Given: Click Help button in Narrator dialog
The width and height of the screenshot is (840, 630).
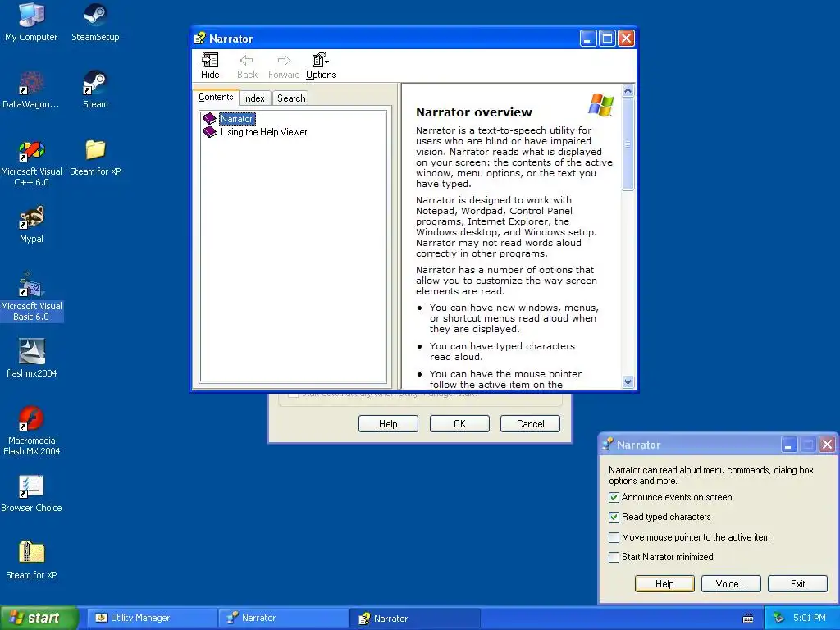Looking at the screenshot, I should click(x=664, y=584).
